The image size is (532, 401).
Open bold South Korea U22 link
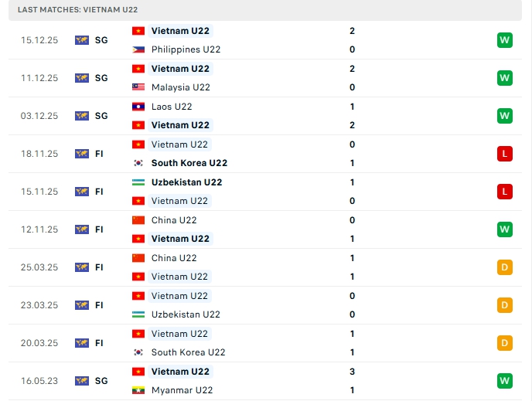pyautogui.click(x=189, y=163)
